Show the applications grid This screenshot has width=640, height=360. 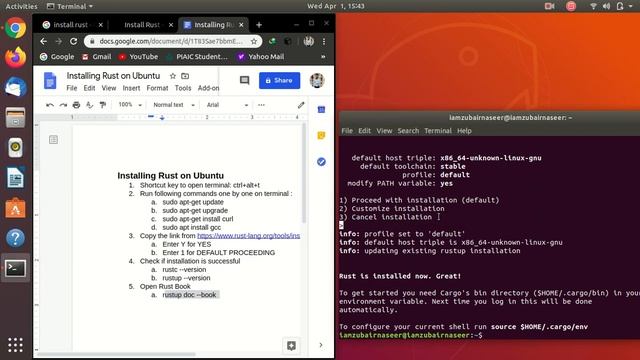16,345
